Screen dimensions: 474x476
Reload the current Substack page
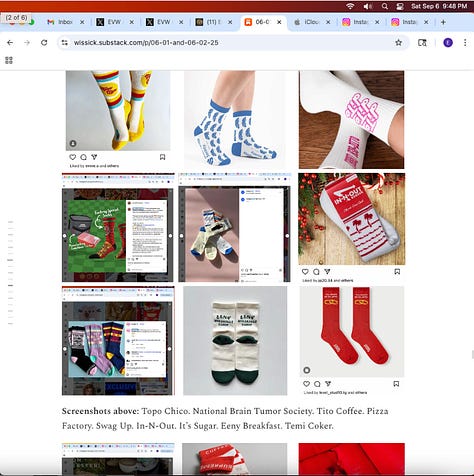[x=44, y=43]
